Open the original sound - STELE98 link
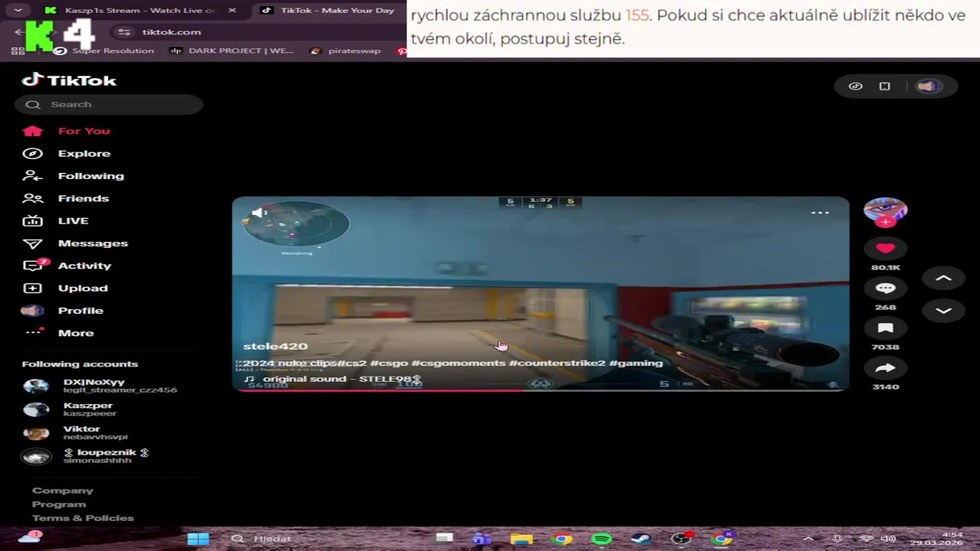 (x=332, y=379)
